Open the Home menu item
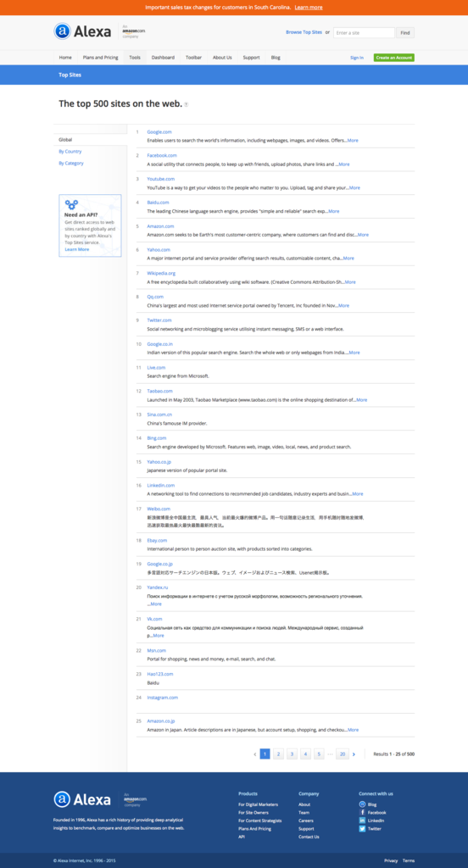This screenshot has width=468, height=868. pos(65,58)
